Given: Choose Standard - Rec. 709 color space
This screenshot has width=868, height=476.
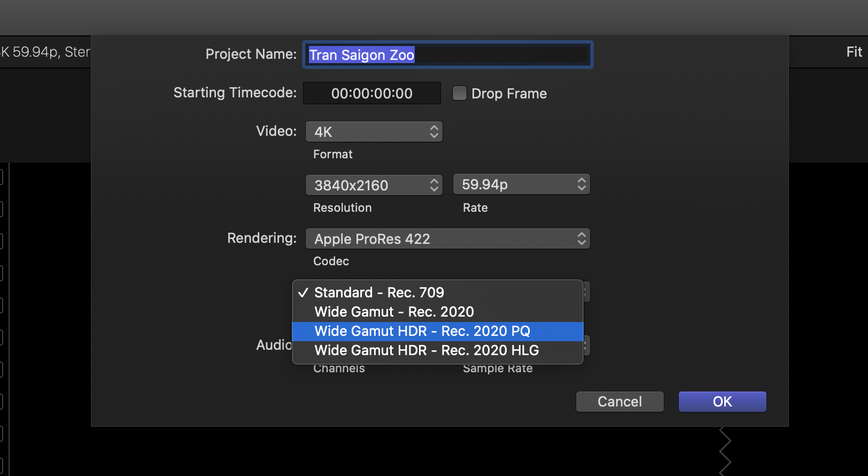Looking at the screenshot, I should 379,293.
